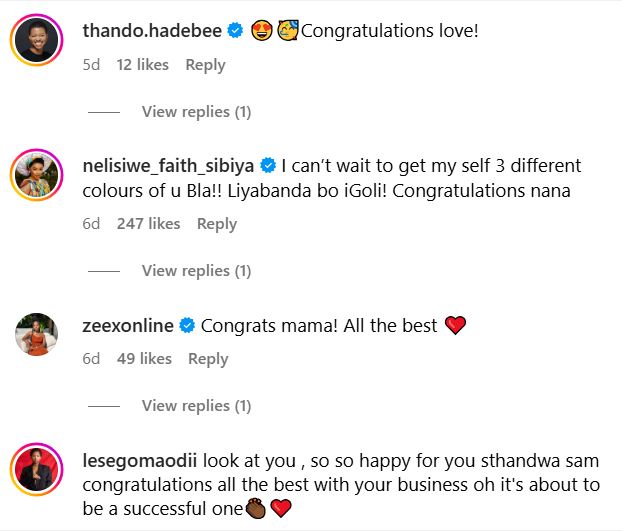Show the 12 likes list
Screen dimensions: 622x531
(143, 65)
